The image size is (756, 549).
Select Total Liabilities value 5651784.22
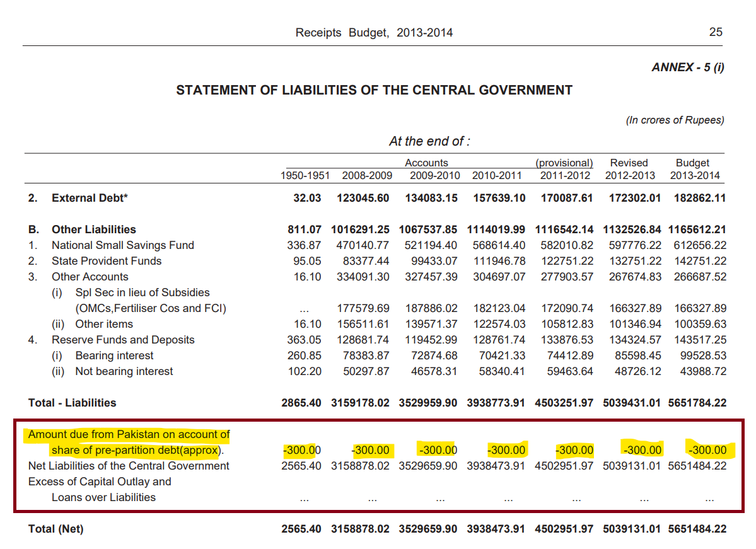pos(697,403)
